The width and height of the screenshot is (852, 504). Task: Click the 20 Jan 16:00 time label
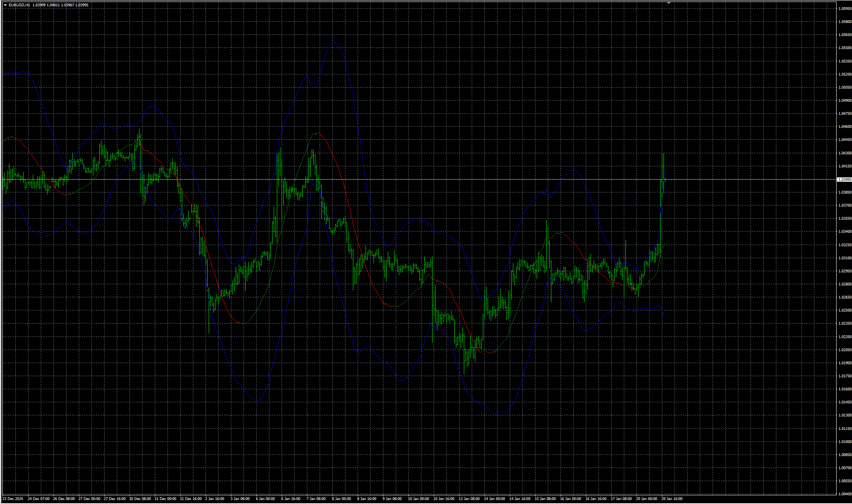pos(672,499)
